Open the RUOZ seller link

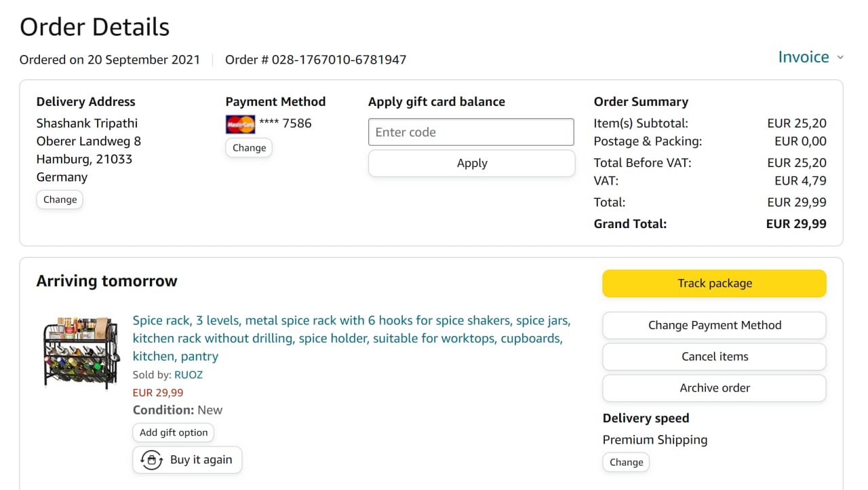click(x=189, y=375)
